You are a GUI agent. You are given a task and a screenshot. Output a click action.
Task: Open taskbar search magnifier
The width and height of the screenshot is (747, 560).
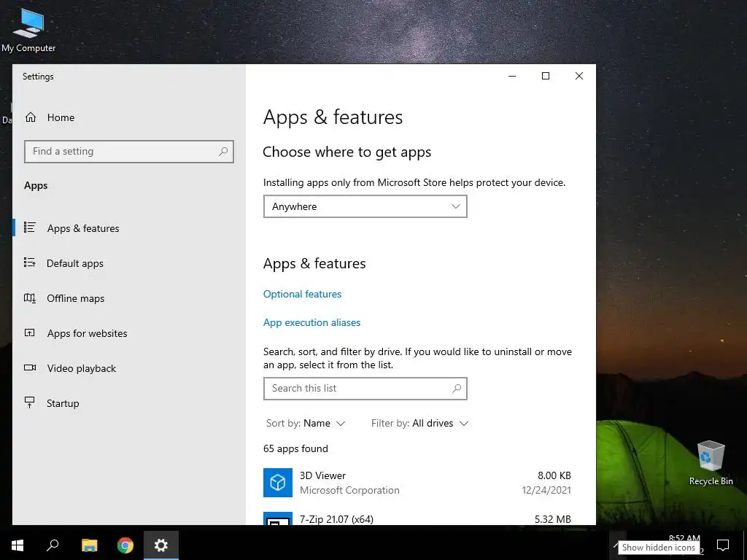coord(53,545)
